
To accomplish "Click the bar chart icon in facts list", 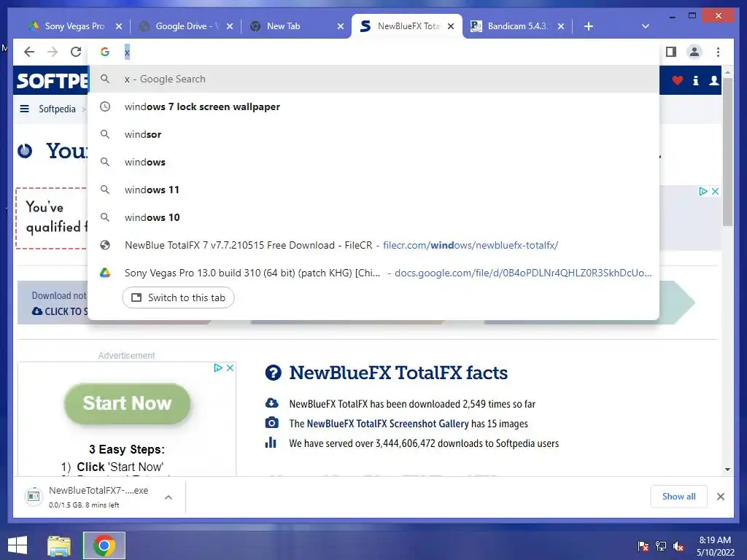I will 271,443.
